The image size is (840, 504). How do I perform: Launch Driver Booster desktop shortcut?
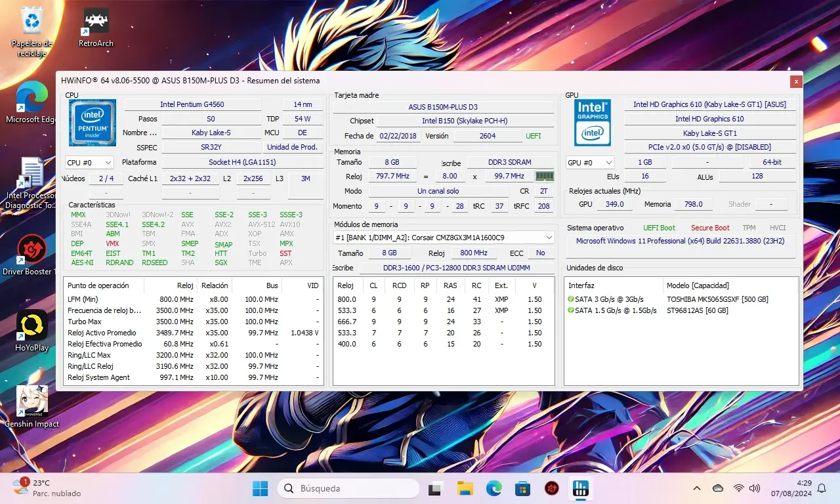coord(31,255)
